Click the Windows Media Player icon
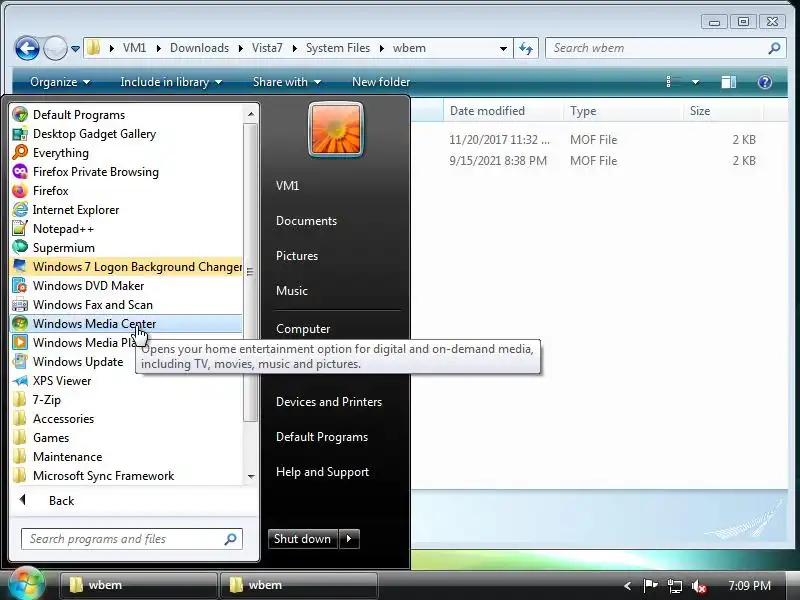 [20, 342]
